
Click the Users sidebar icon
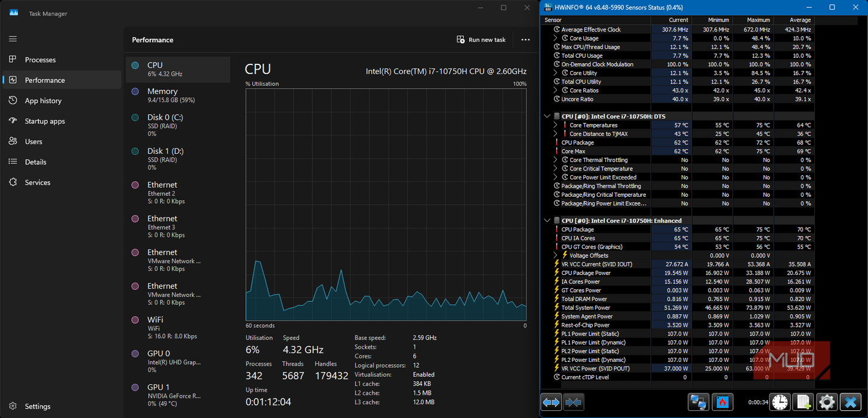[x=13, y=141]
